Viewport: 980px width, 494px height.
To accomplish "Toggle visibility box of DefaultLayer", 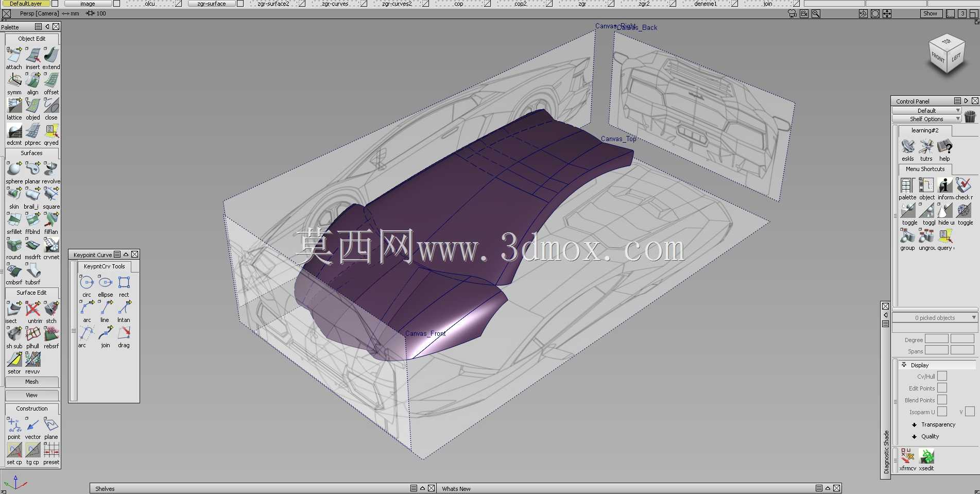I will 55,4.
